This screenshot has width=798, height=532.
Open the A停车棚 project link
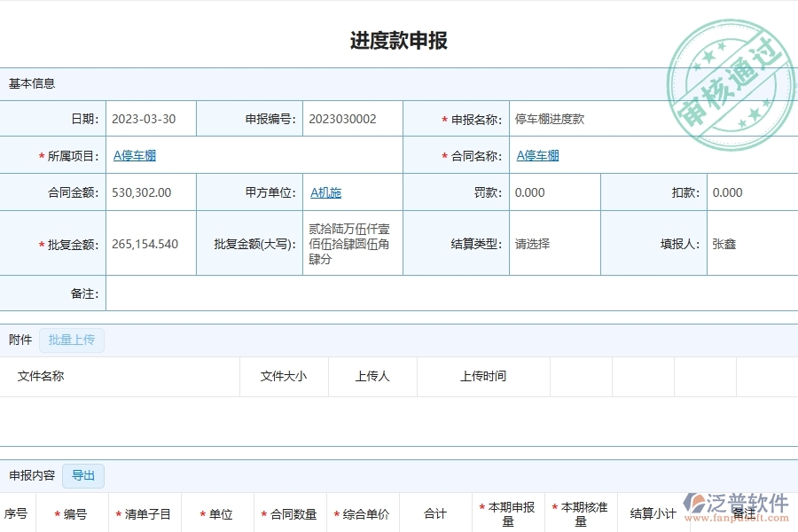pyautogui.click(x=134, y=155)
